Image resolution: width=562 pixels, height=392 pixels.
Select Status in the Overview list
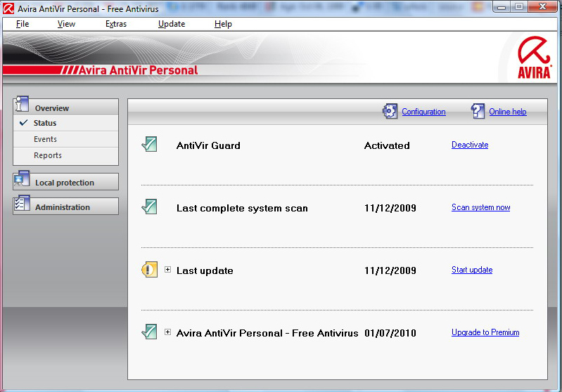pos(65,123)
